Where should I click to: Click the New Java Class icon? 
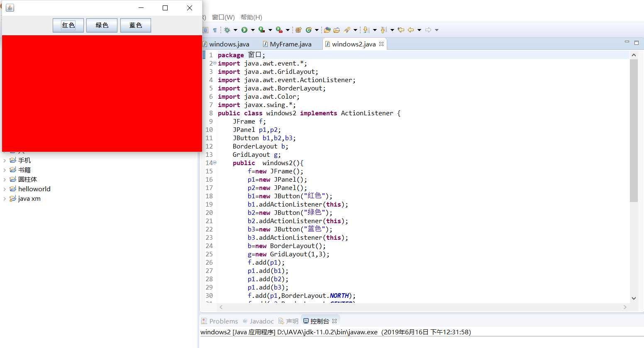(x=308, y=30)
